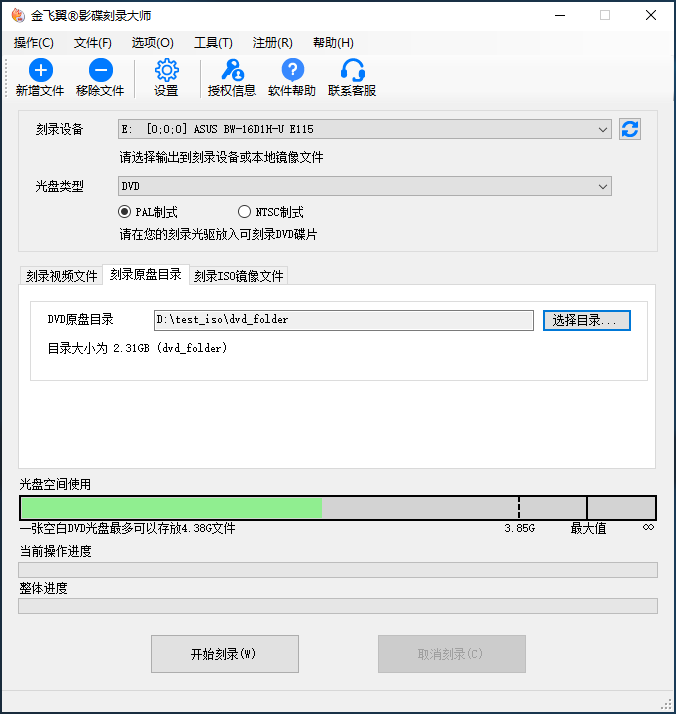Viewport: 676px width, 714px height.
Task: Open the 操作(C) menu
Action: click(x=34, y=43)
